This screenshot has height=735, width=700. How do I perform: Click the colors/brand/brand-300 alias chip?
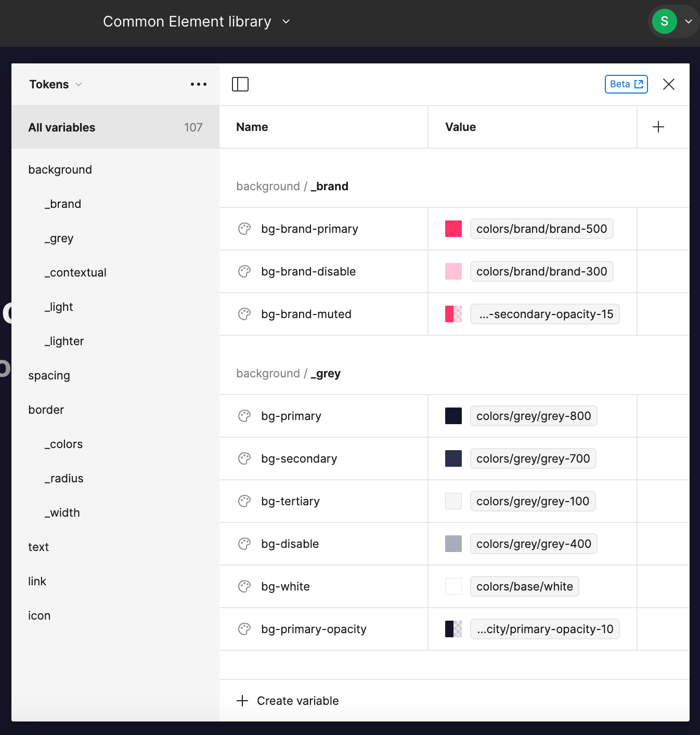(x=542, y=271)
